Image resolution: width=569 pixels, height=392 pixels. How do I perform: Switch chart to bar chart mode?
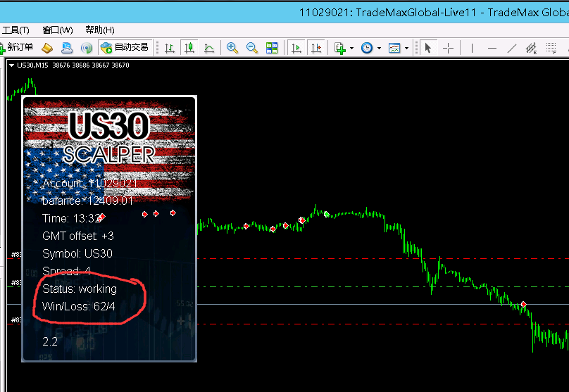coord(170,48)
